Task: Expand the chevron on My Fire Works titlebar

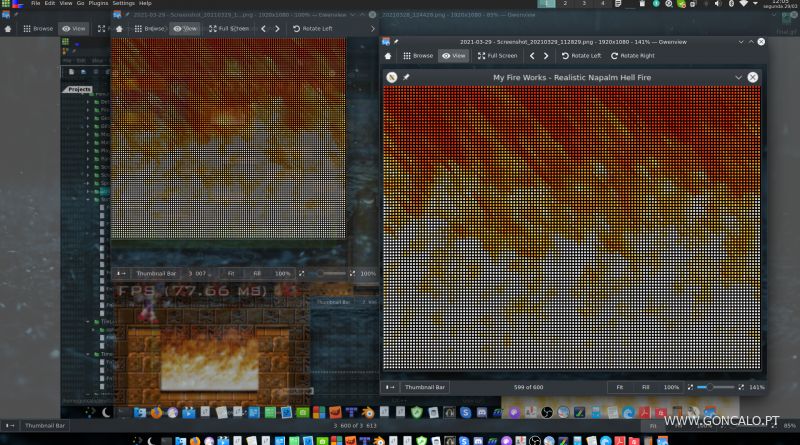Action: 738,77
